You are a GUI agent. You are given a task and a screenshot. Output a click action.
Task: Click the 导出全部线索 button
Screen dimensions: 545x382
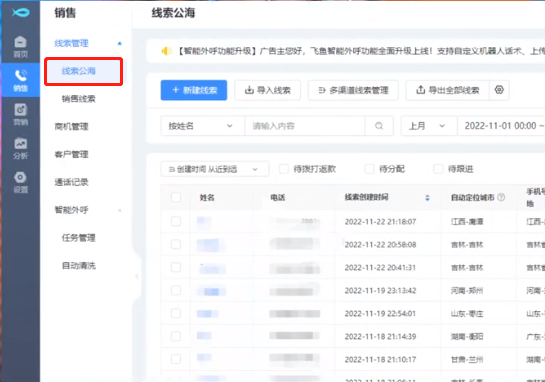click(448, 90)
